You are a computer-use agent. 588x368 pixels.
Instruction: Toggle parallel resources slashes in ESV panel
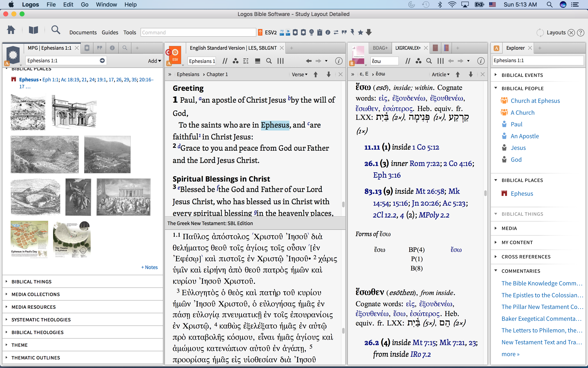tap(225, 61)
